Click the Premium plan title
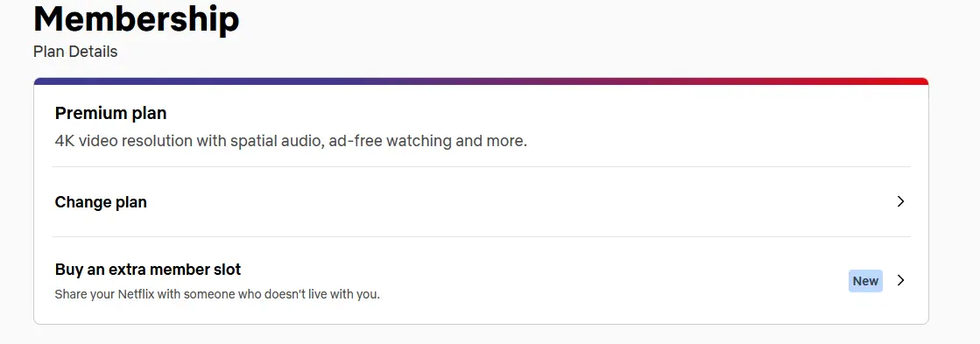 pos(110,114)
